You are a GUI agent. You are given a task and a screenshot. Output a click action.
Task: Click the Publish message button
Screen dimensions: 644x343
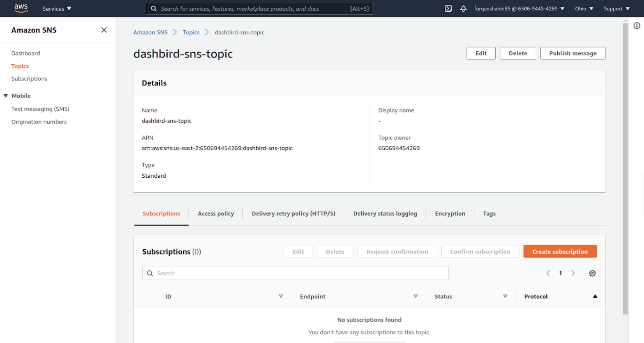(x=572, y=53)
